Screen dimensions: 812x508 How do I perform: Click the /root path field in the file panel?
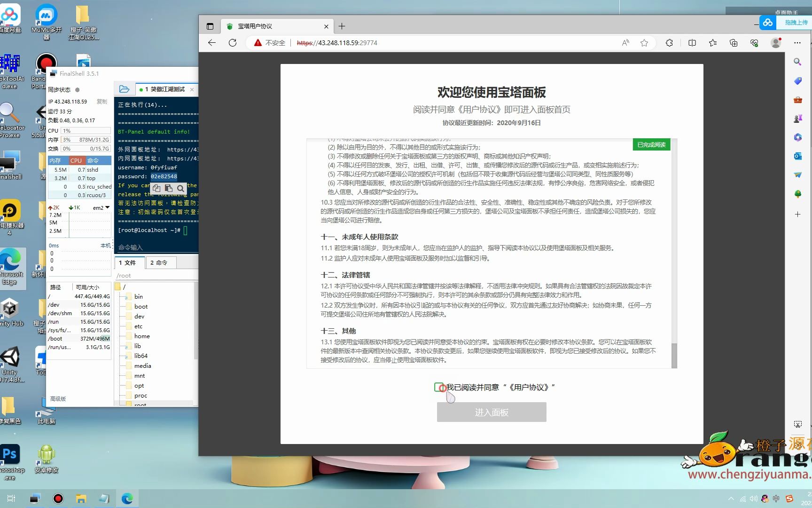pos(156,276)
